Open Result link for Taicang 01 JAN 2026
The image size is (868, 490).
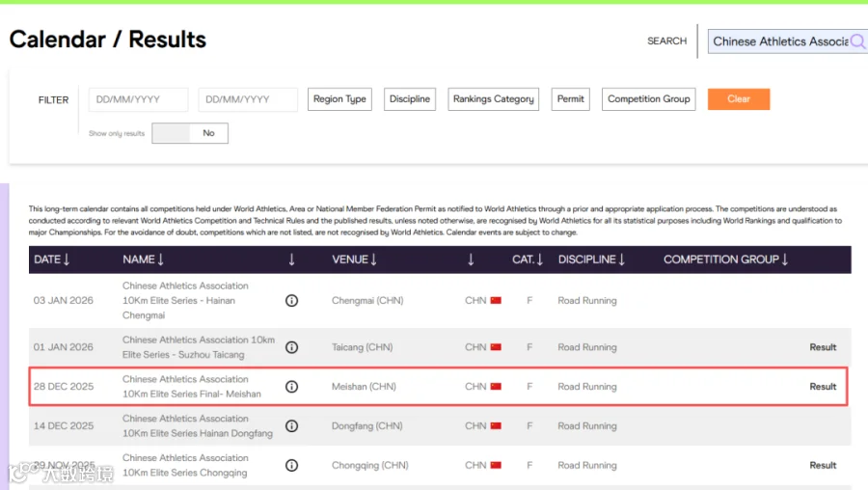[x=823, y=347]
